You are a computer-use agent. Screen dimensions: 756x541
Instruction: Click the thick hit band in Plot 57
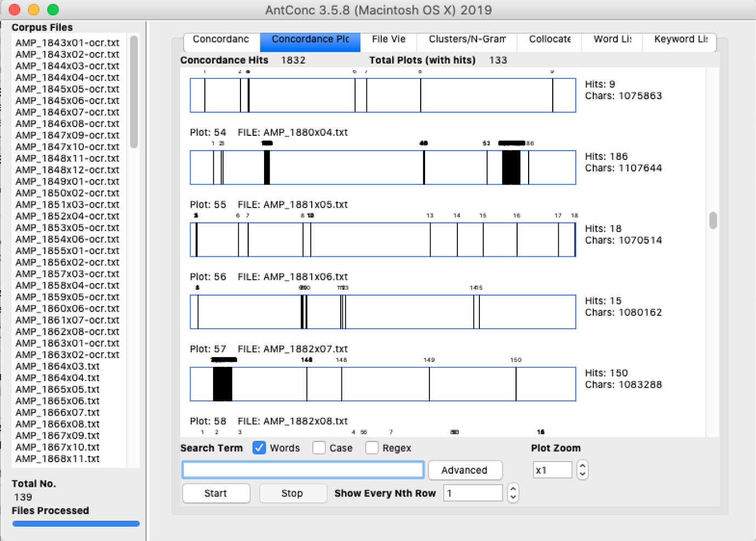222,384
